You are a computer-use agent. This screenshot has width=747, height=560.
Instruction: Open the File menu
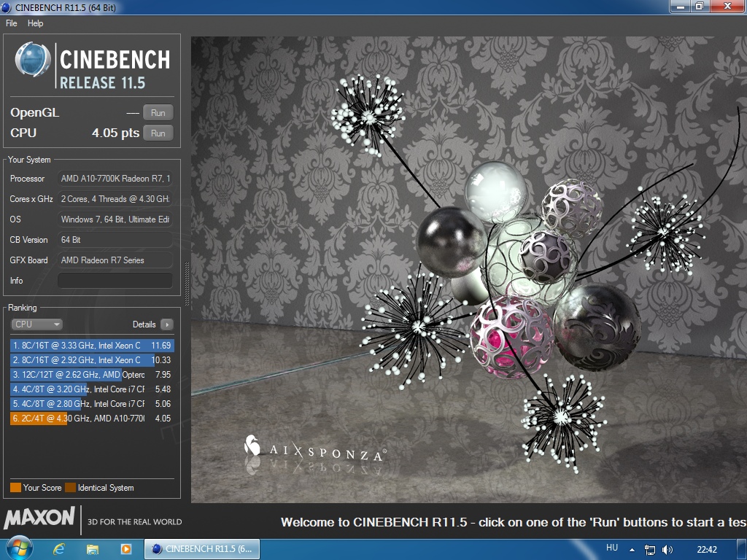(x=12, y=23)
